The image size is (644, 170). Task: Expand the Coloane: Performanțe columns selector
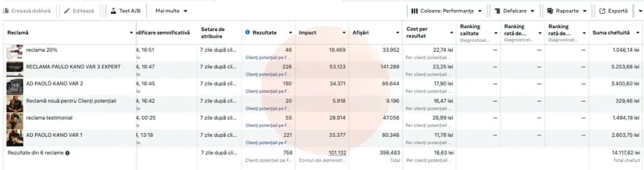[446, 11]
